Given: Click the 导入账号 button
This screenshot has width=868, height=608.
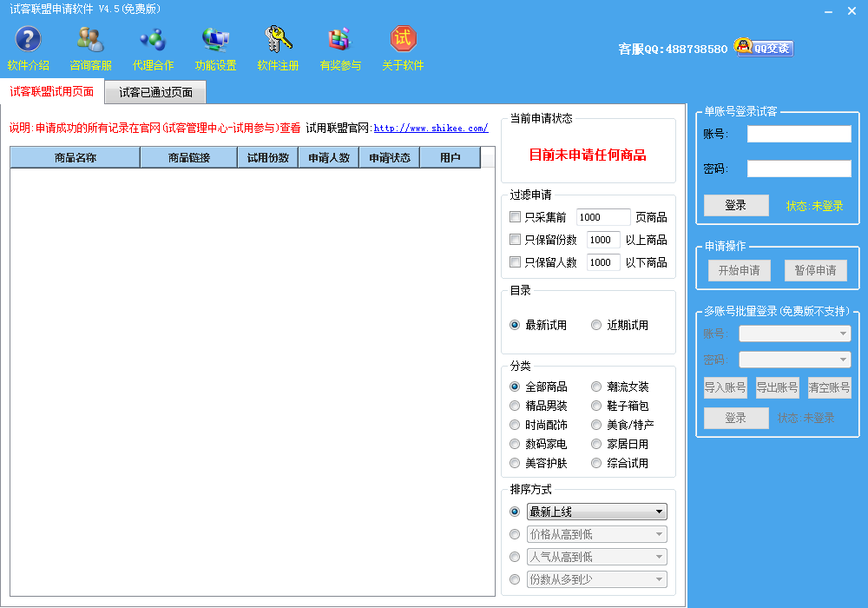Looking at the screenshot, I should (725, 387).
